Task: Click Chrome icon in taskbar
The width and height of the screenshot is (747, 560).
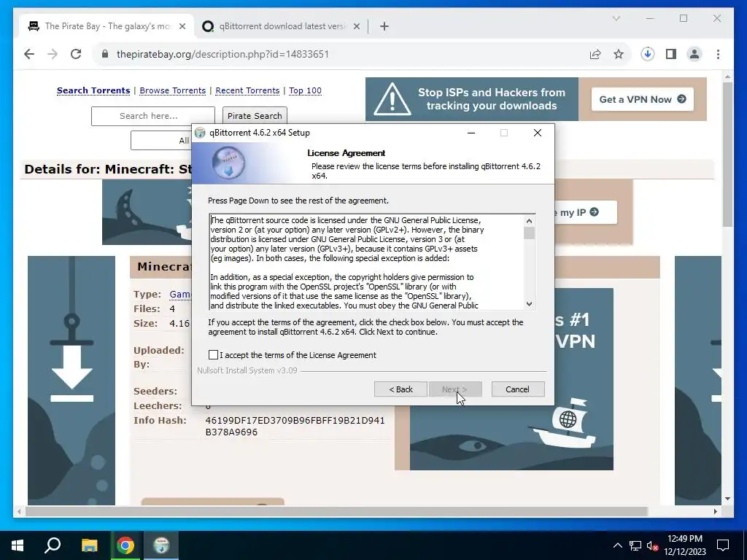Action: (x=125, y=545)
